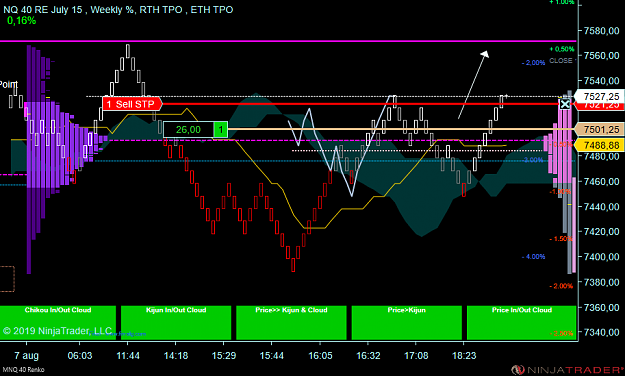Image resolution: width=625 pixels, height=376 pixels.
Task: Click the Price>Kijun indicator panel
Action: coord(407,323)
